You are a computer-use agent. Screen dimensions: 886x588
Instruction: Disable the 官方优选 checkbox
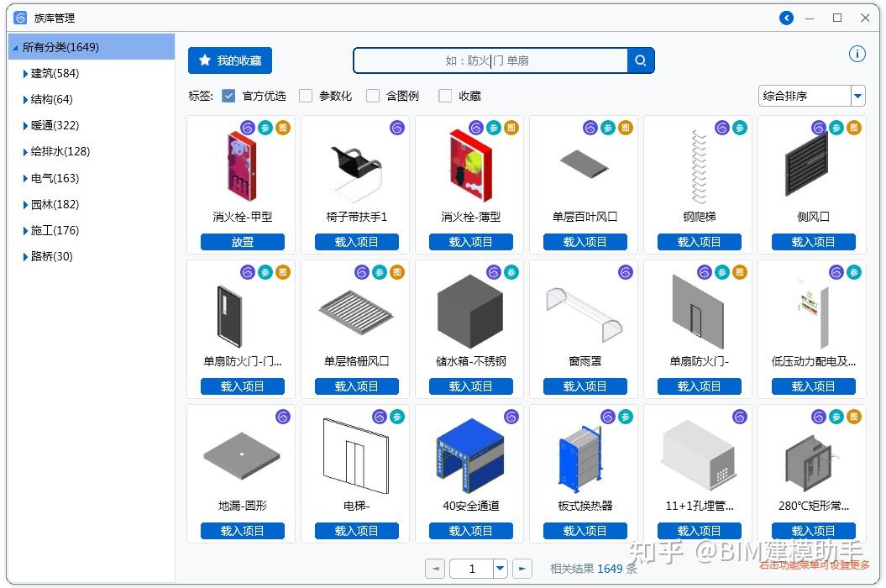(228, 96)
